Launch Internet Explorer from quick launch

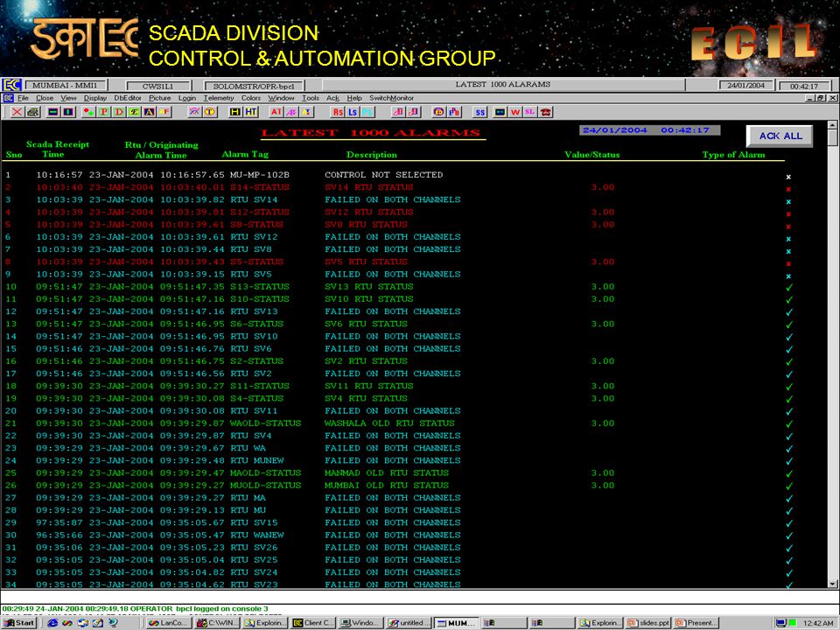(x=52, y=623)
